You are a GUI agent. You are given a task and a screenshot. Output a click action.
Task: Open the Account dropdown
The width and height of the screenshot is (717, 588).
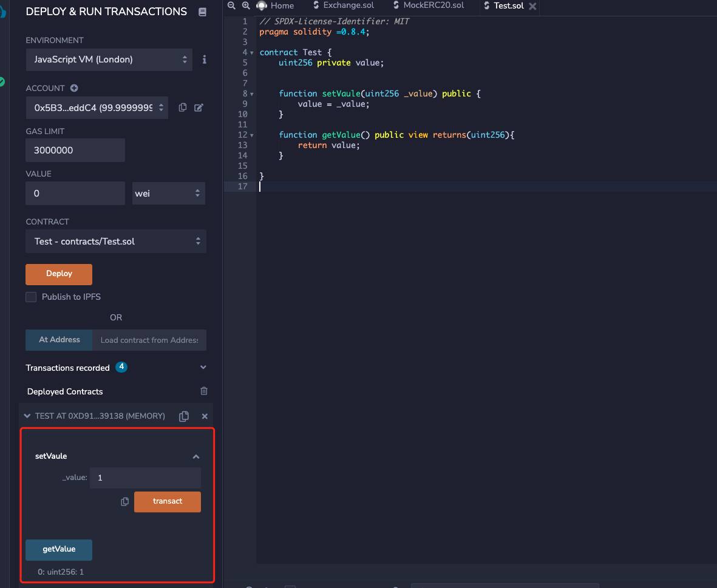click(97, 108)
